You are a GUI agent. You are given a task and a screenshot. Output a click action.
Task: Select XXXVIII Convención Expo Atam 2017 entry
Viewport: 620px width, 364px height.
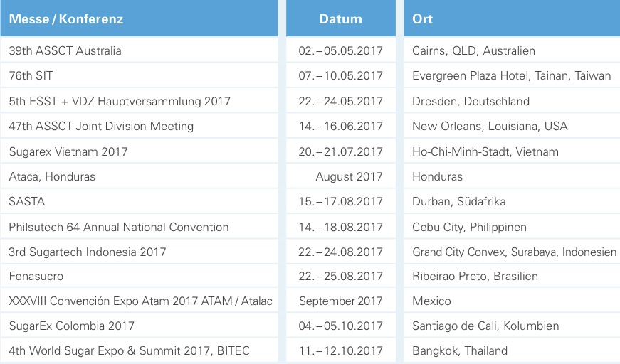[140, 301]
